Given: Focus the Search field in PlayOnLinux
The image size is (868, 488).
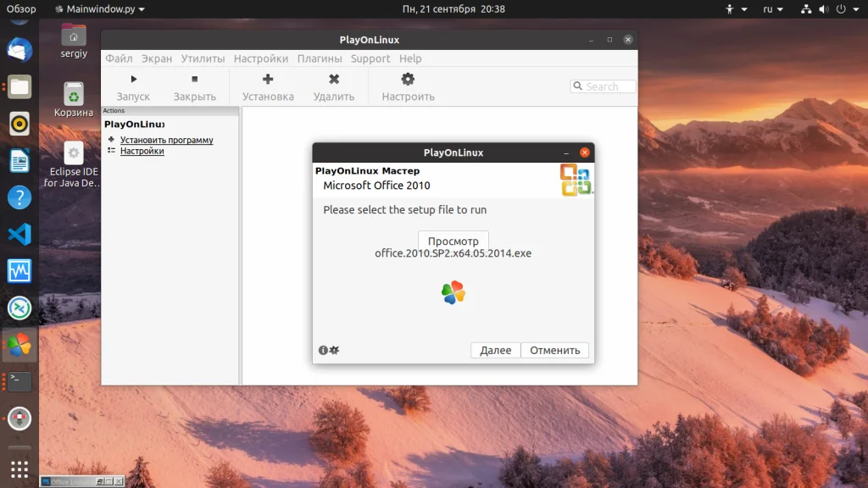Looking at the screenshot, I should [603, 86].
